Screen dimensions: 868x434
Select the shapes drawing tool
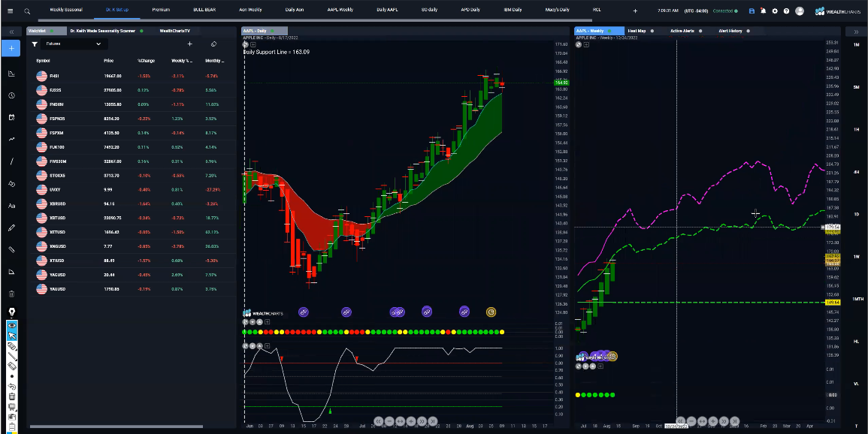(11, 183)
